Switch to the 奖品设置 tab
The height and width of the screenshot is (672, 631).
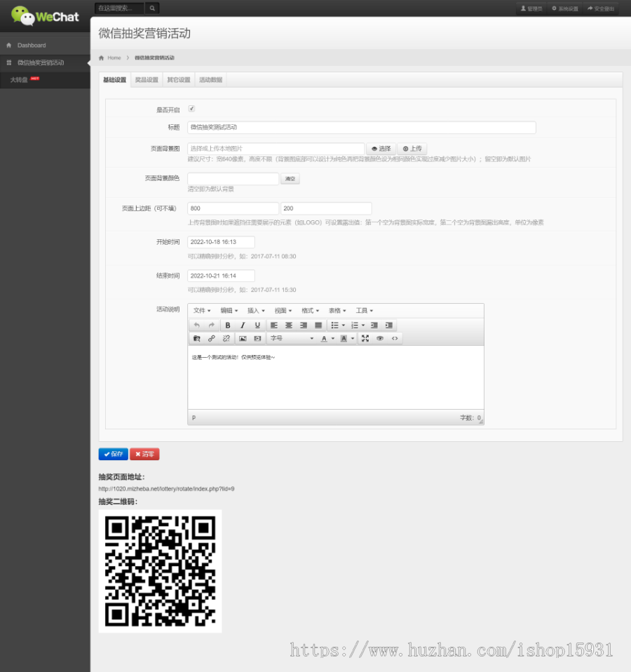147,80
